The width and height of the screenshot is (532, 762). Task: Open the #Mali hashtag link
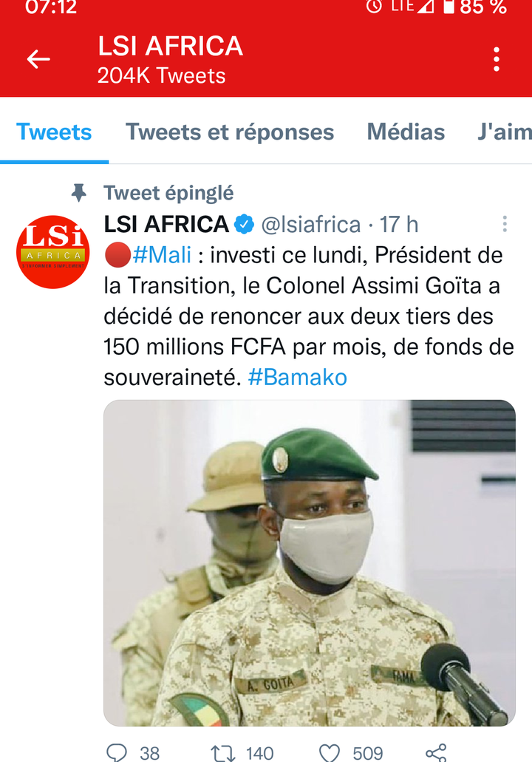[162, 255]
